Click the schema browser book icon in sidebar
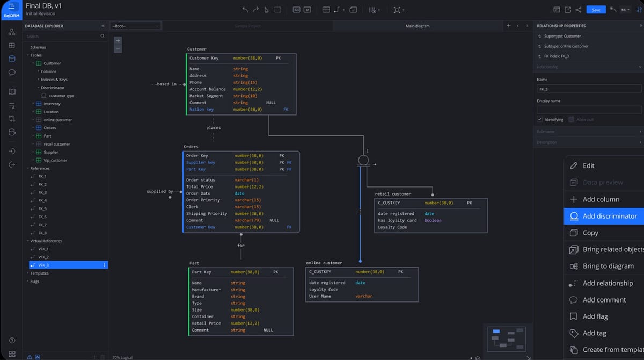The image size is (644, 360). (x=12, y=91)
